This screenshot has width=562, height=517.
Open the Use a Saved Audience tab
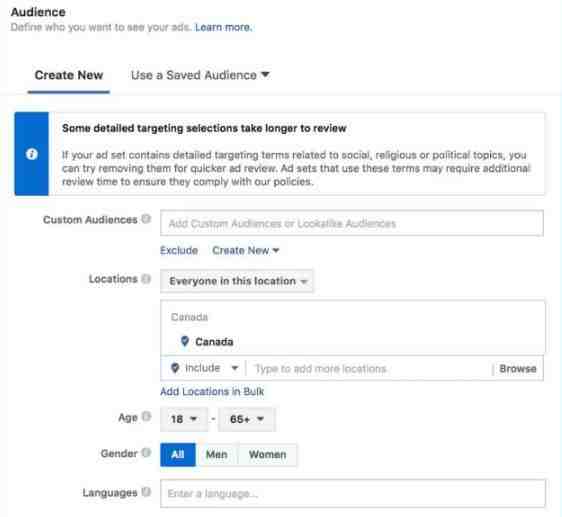pos(200,75)
